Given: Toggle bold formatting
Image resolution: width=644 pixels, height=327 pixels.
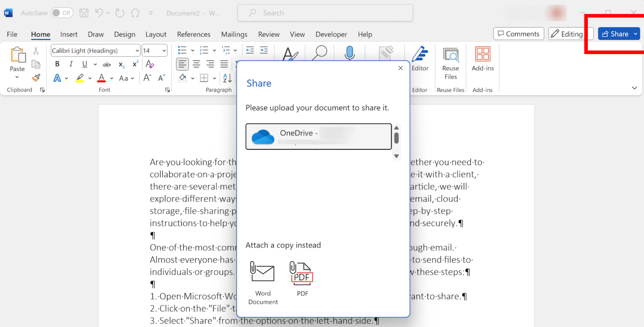Looking at the screenshot, I should point(57,64).
